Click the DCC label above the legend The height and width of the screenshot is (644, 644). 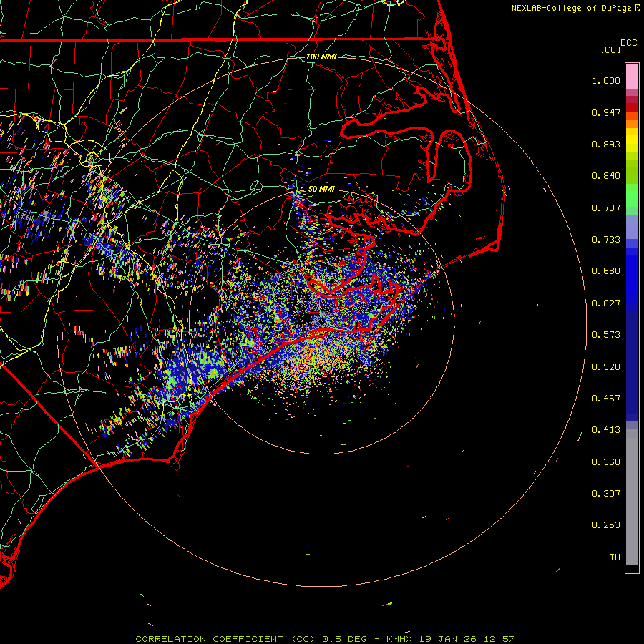point(629,43)
